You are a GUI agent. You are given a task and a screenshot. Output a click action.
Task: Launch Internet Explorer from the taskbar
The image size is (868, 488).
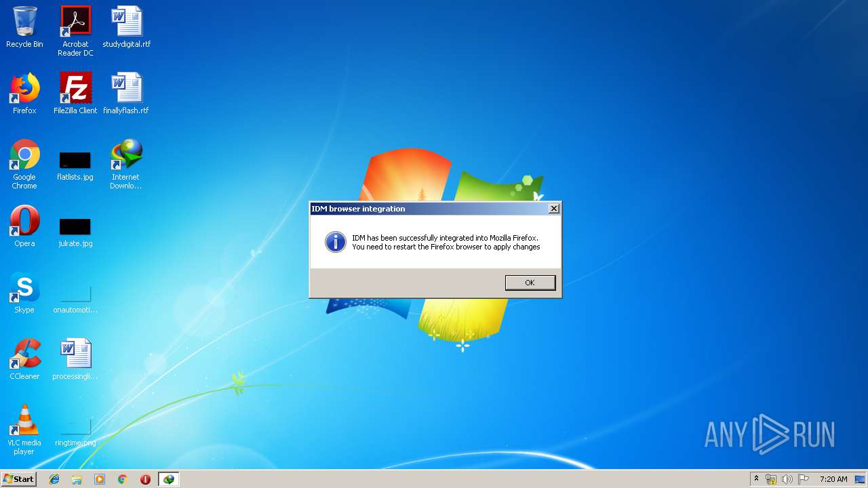pyautogui.click(x=54, y=479)
